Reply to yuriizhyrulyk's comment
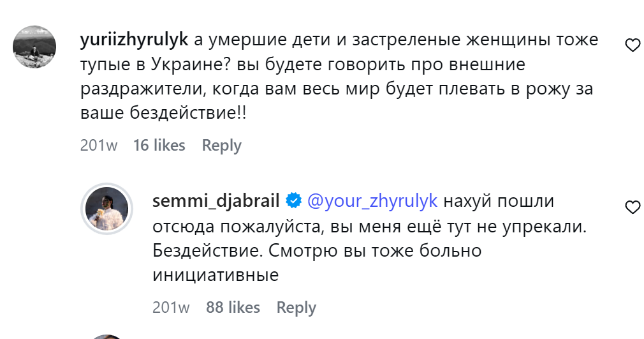The image size is (644, 339). [x=221, y=146]
